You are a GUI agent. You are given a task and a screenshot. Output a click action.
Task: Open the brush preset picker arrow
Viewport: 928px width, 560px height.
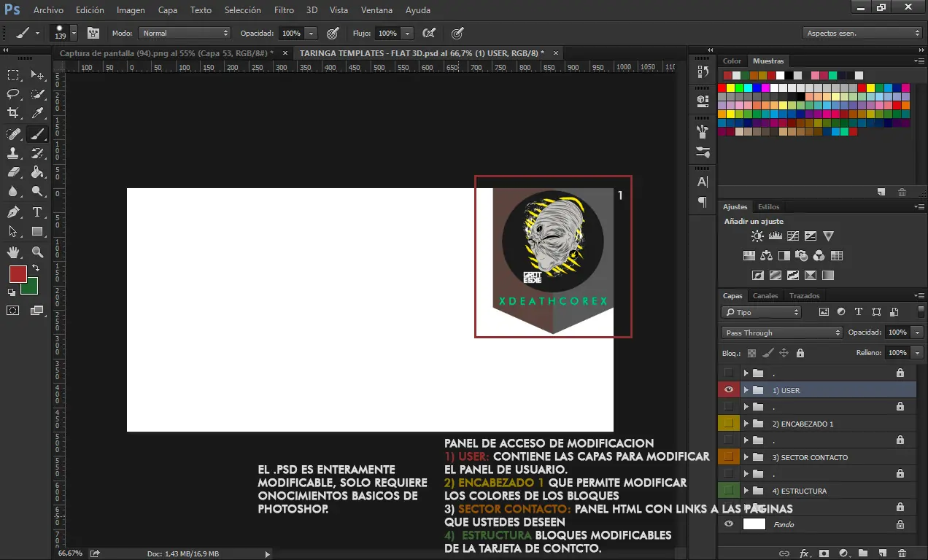click(x=74, y=33)
